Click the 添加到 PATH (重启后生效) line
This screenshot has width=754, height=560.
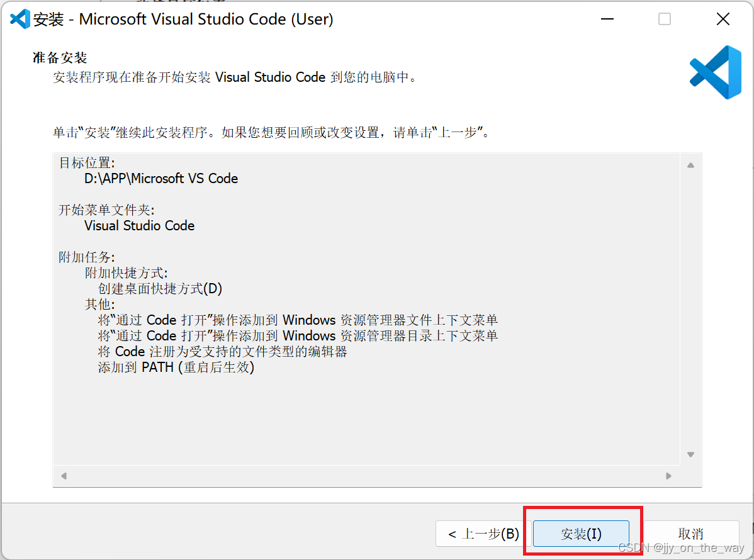(176, 367)
